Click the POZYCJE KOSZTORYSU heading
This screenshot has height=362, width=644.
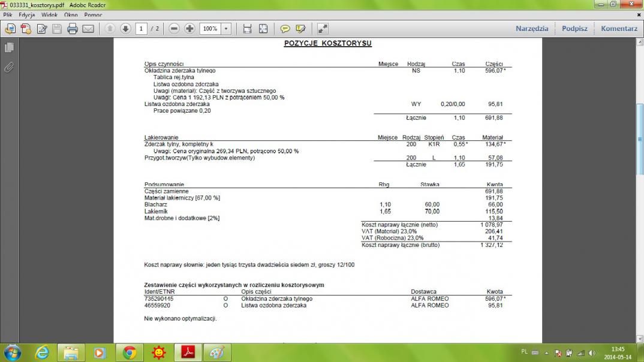point(328,43)
